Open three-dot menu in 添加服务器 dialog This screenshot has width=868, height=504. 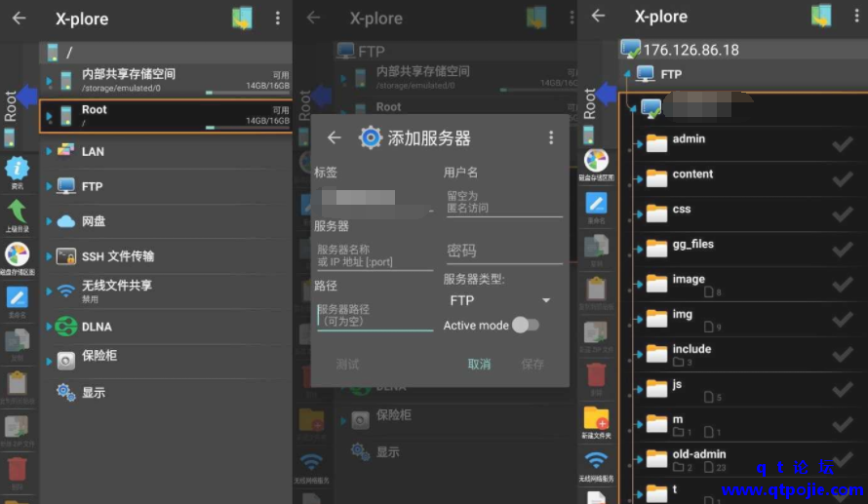pyautogui.click(x=551, y=137)
